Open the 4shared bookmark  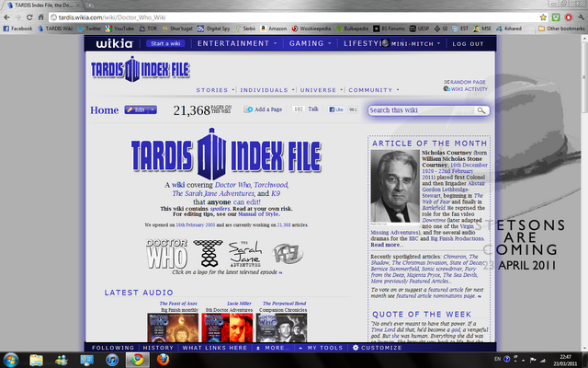(509, 29)
